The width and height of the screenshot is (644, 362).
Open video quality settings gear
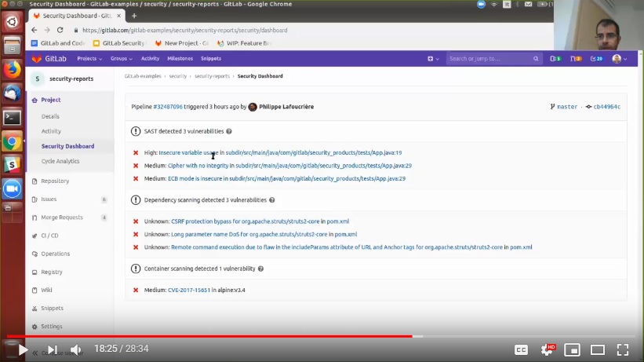click(x=547, y=350)
